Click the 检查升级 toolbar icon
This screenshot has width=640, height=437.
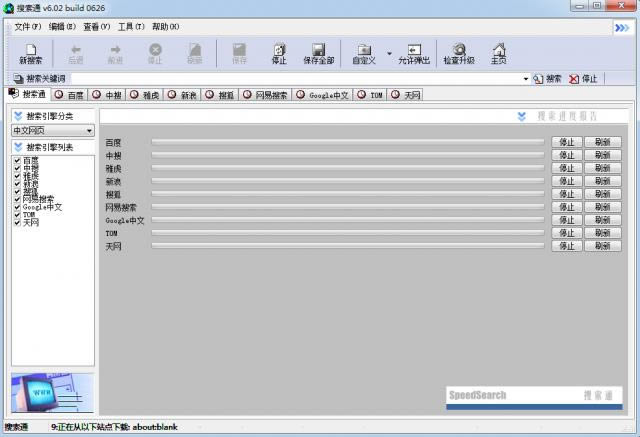[x=459, y=50]
